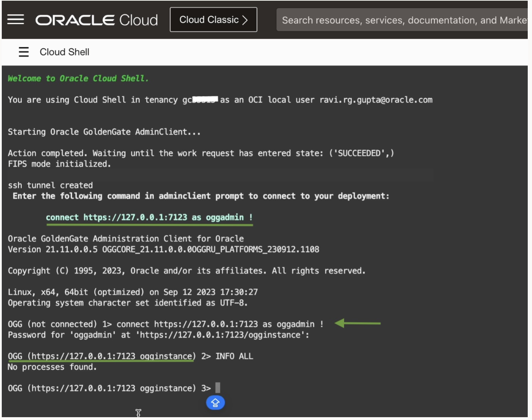Screen dimensions: 532x420
Task: Click the Version 21.11.0.0.5 line
Action: [x=163, y=249]
